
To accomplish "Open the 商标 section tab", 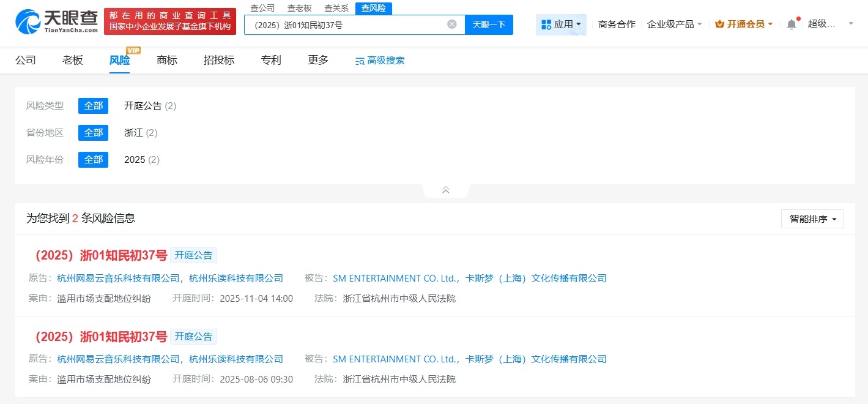I will point(166,60).
